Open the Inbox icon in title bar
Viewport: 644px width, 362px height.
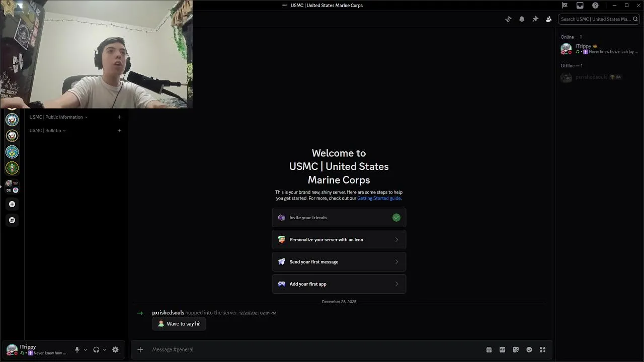coord(580,6)
